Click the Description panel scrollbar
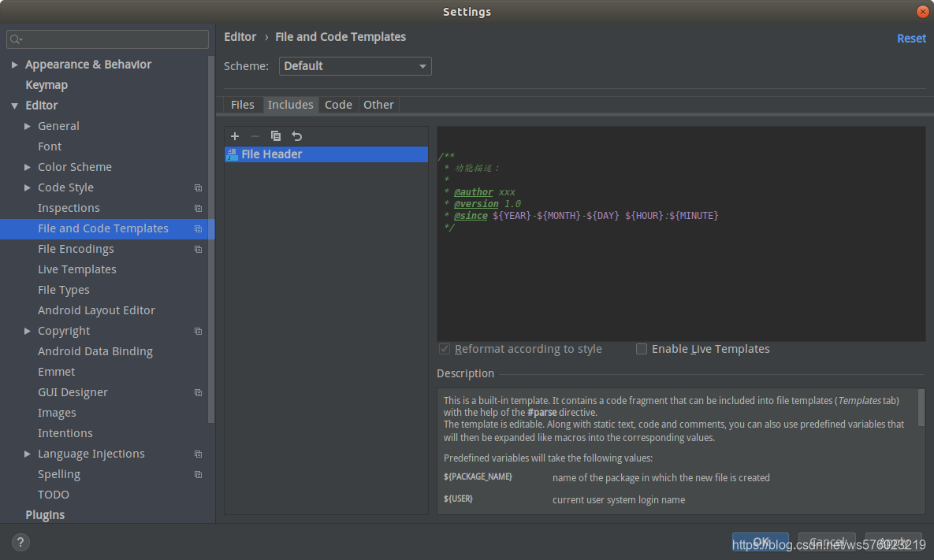The width and height of the screenshot is (934, 560). coord(921,408)
